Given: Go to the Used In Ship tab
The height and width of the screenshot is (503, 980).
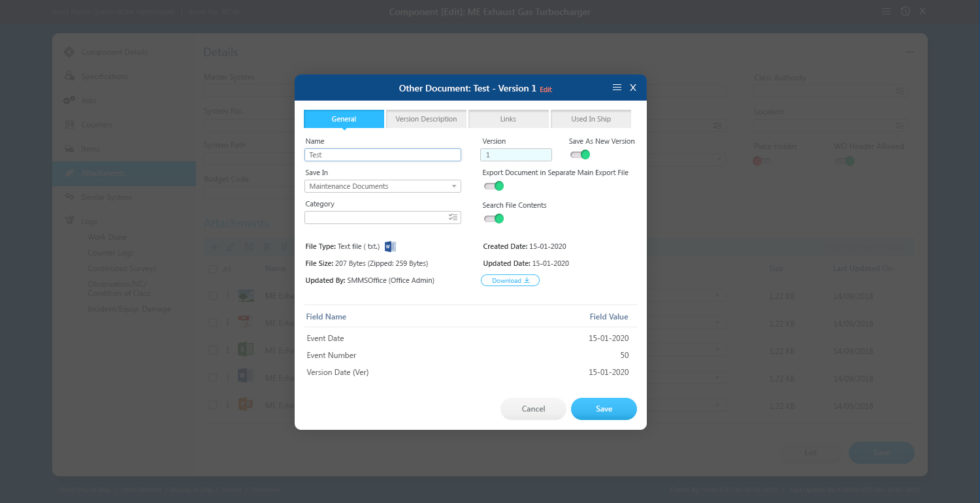Looking at the screenshot, I should (x=591, y=119).
